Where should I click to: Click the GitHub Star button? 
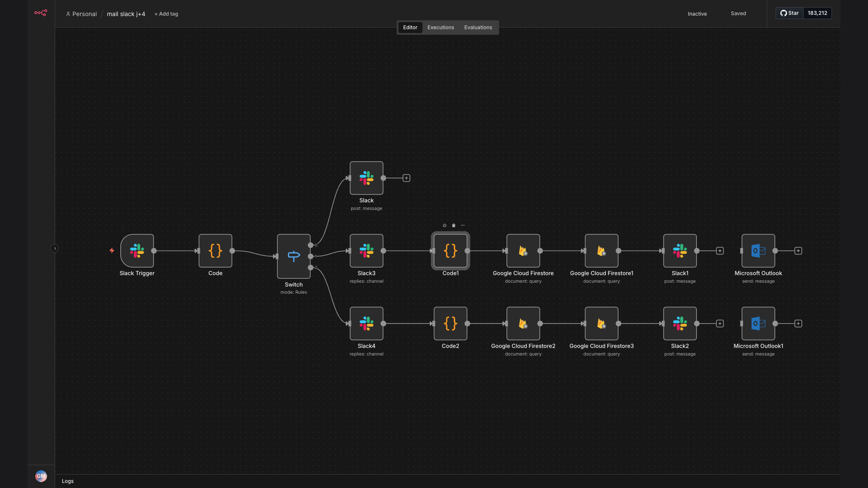pos(789,13)
